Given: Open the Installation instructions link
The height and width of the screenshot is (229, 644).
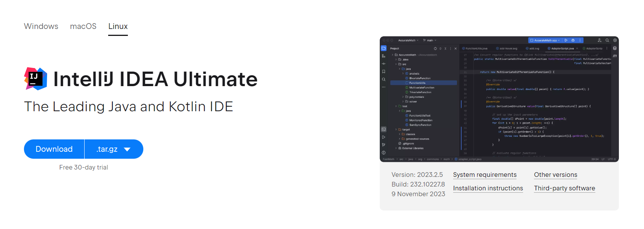Looking at the screenshot, I should click(x=488, y=188).
